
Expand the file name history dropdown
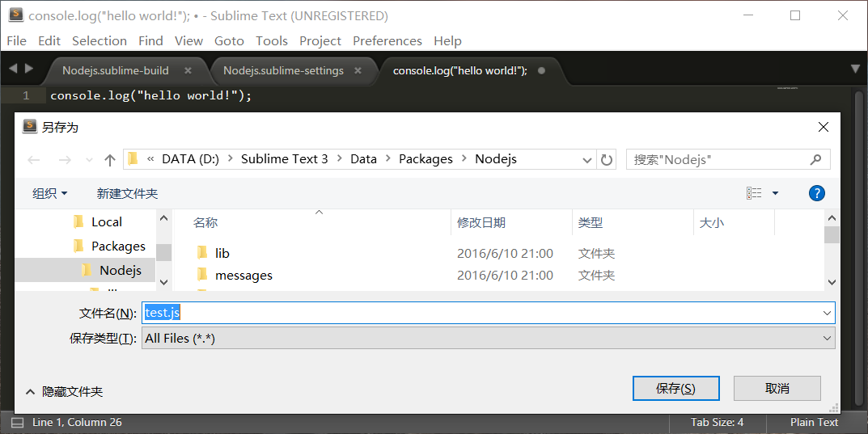(x=827, y=313)
